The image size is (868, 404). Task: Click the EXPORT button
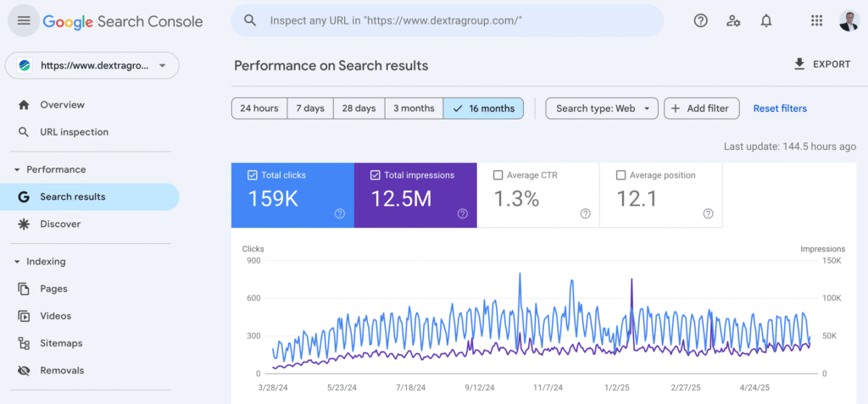pos(822,64)
